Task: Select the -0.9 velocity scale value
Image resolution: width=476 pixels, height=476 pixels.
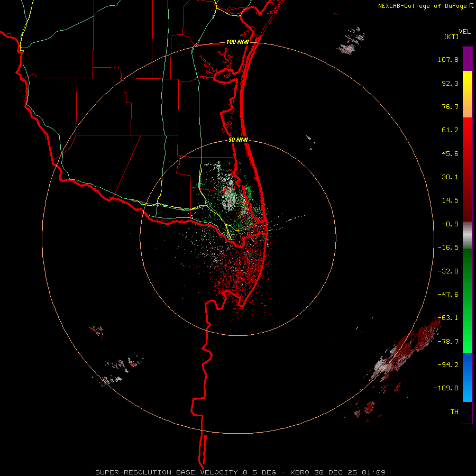Action: (450, 224)
